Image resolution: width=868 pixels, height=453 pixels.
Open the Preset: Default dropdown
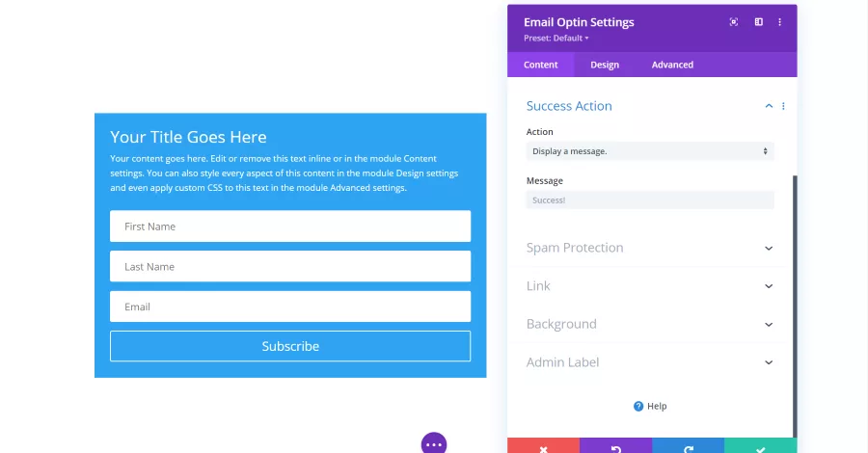coord(556,39)
